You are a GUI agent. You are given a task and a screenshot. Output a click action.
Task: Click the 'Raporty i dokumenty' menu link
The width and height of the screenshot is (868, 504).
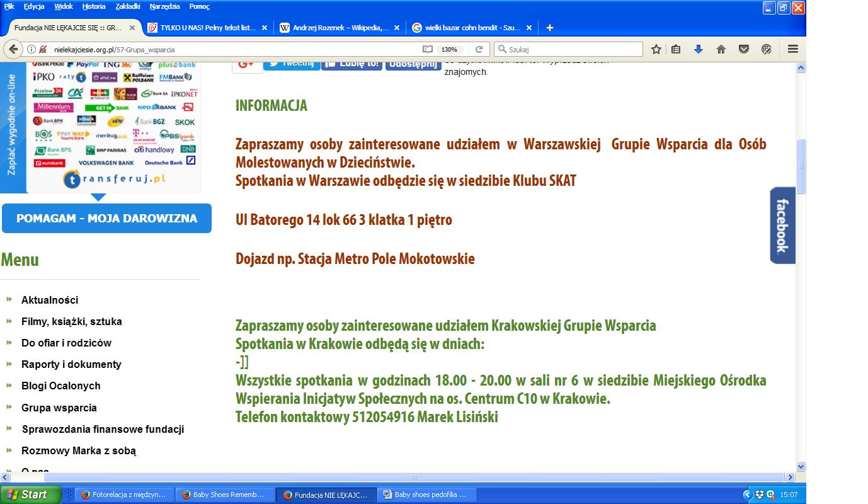[71, 364]
